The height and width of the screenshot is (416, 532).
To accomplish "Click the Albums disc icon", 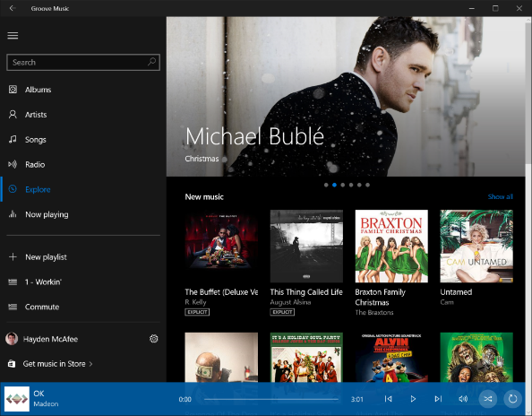I will (13, 90).
